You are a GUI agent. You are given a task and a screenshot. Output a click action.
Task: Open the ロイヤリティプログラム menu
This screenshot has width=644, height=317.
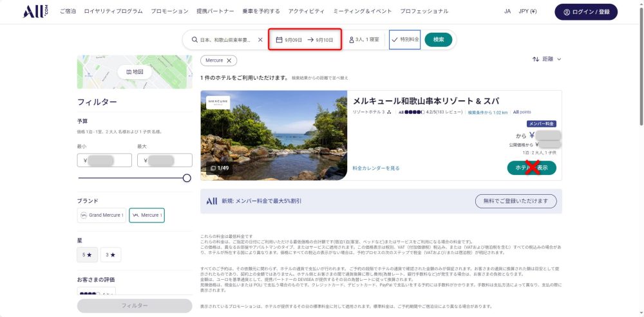113,12
